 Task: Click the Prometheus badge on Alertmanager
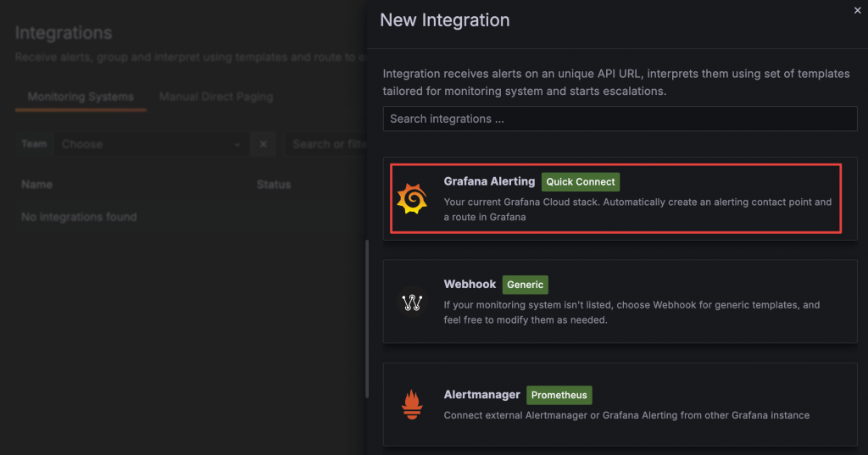(x=559, y=395)
